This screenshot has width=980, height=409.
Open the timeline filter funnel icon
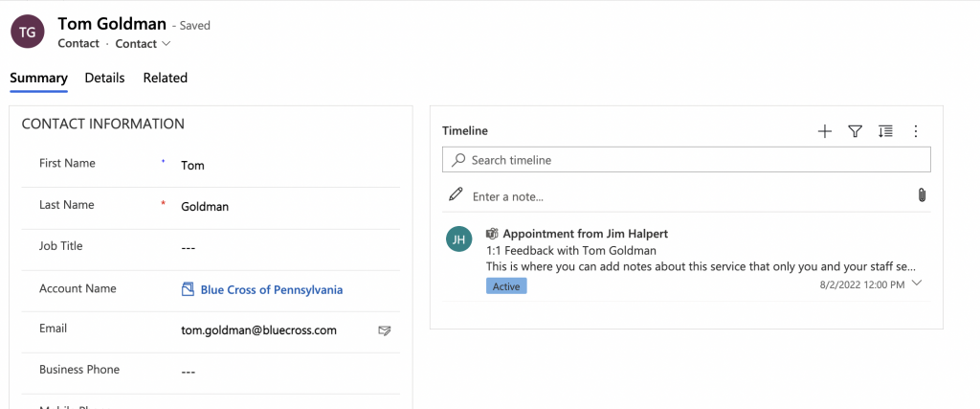[x=856, y=131]
